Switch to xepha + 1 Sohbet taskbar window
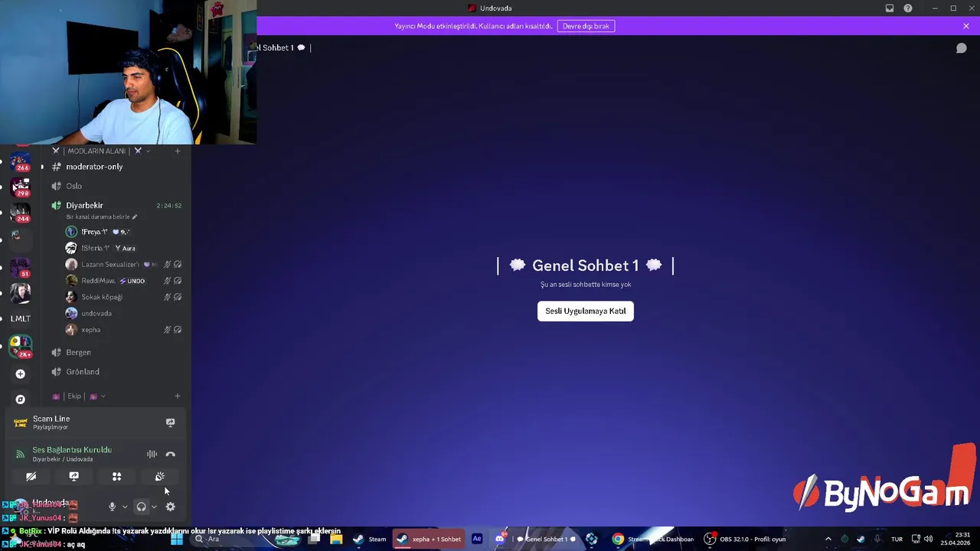980x551 pixels. click(x=429, y=539)
